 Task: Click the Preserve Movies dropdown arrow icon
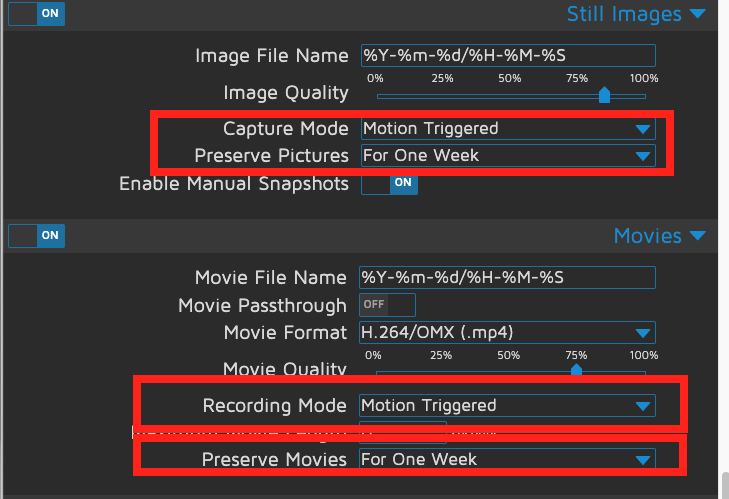point(642,460)
